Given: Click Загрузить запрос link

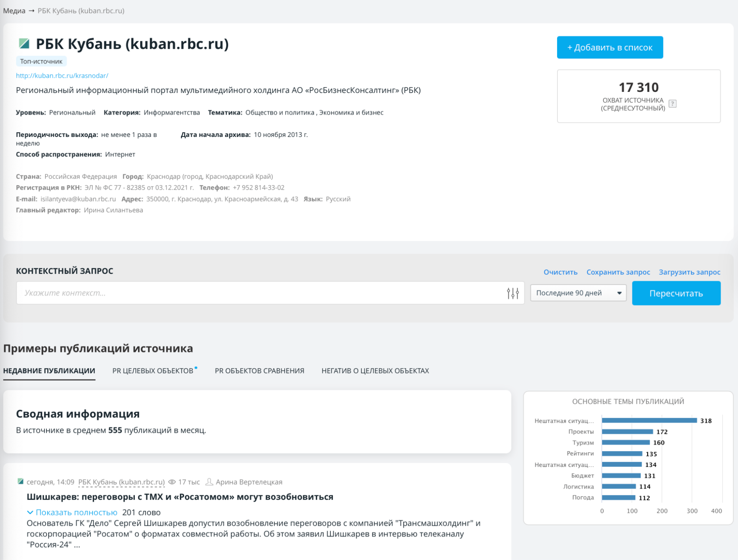Looking at the screenshot, I should (689, 272).
